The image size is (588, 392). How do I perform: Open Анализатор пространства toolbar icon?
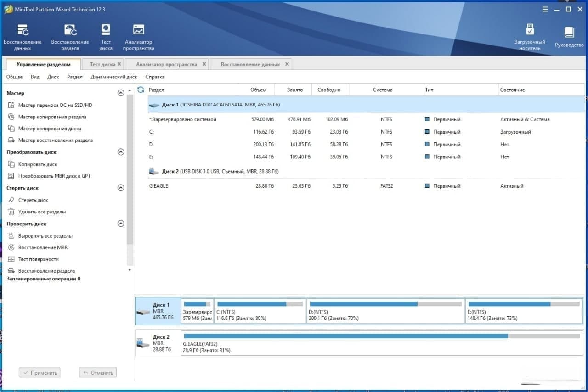coord(139,37)
